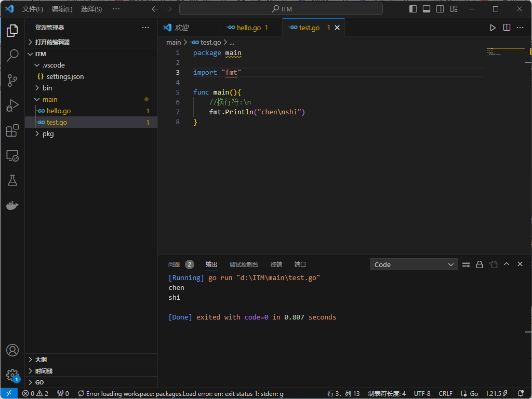Toggle the bottom panel layout button
The height and width of the screenshot is (399, 532).
coord(427,9)
